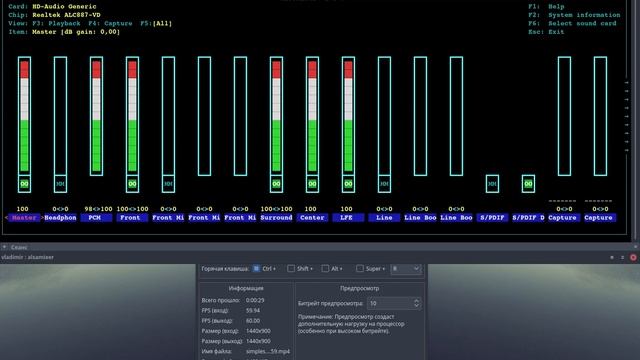Click FPS output value 60.00
Screen dimensions: 640x360
pyautogui.click(x=253, y=321)
